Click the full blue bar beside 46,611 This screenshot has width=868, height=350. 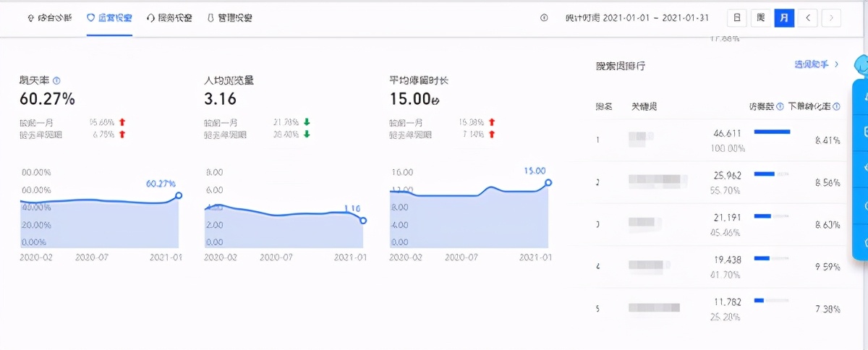click(x=772, y=132)
